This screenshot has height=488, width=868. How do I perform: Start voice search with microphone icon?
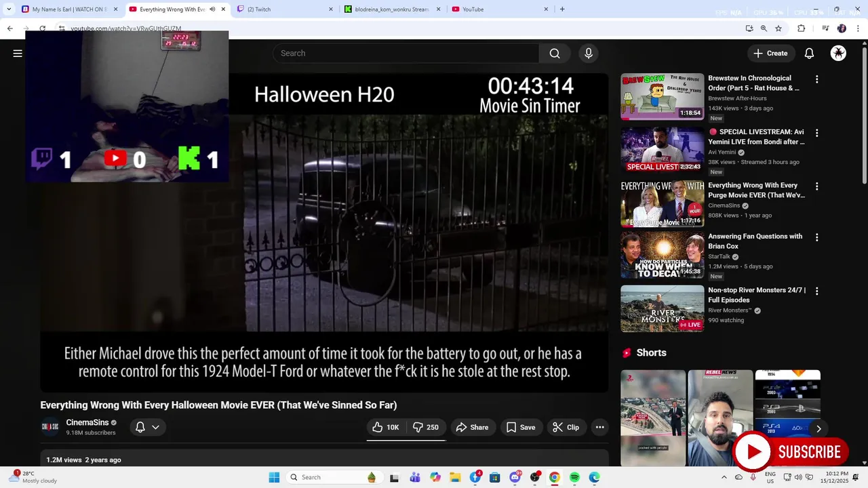pos(589,54)
